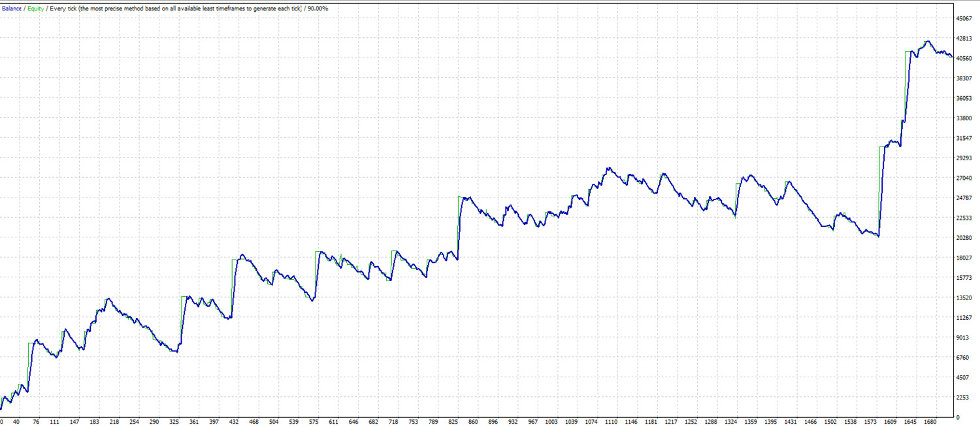Click the 33800 vertical axis label
Image resolution: width=980 pixels, height=427 pixels.
pyautogui.click(x=964, y=118)
